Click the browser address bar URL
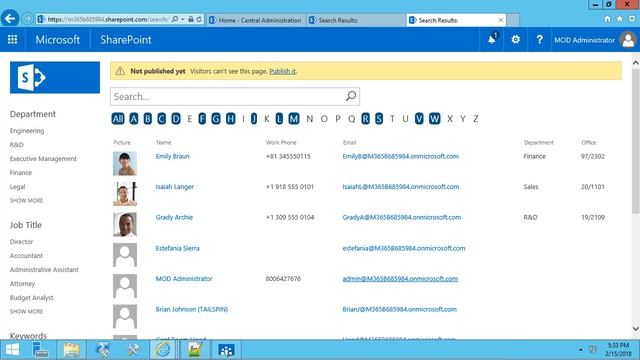 108,19
